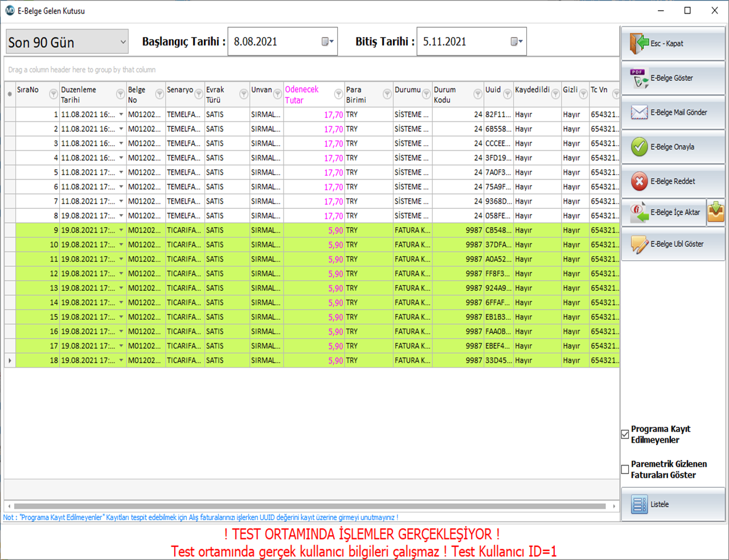Open filter on Kaydedildi column
This screenshot has height=560, width=729.
[x=555, y=94]
